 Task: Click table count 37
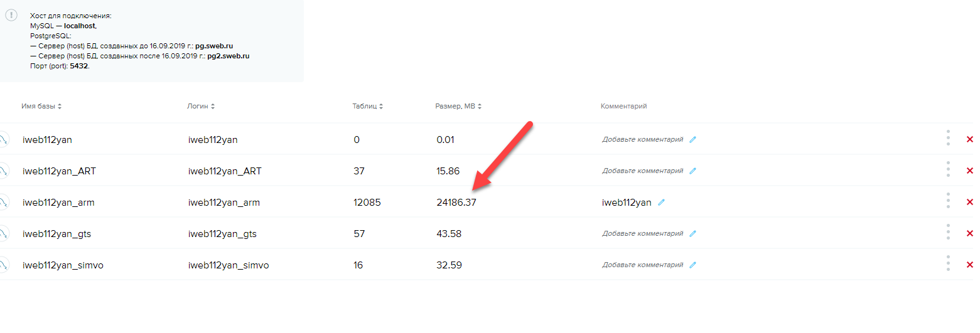tap(359, 171)
